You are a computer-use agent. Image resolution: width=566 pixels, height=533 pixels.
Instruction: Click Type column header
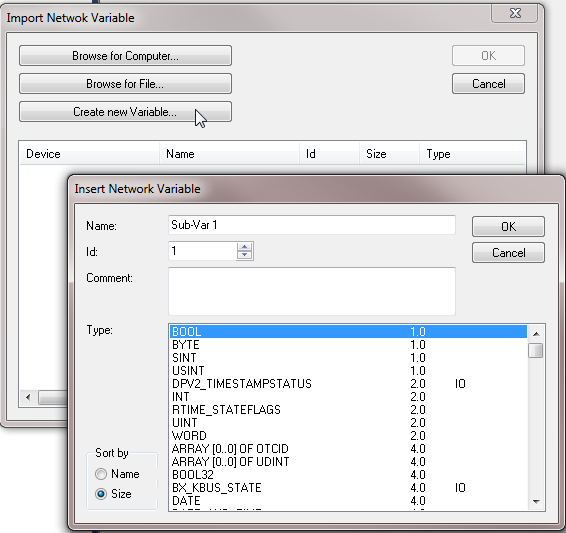click(472, 154)
